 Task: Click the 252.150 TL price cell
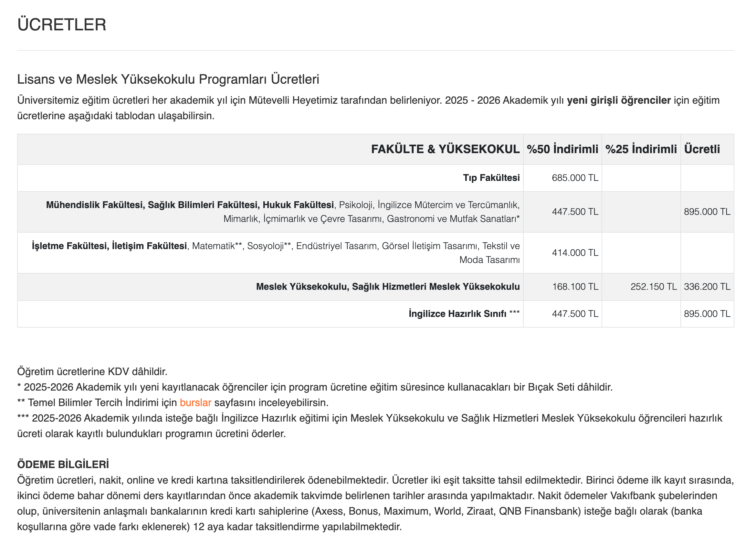tap(653, 287)
